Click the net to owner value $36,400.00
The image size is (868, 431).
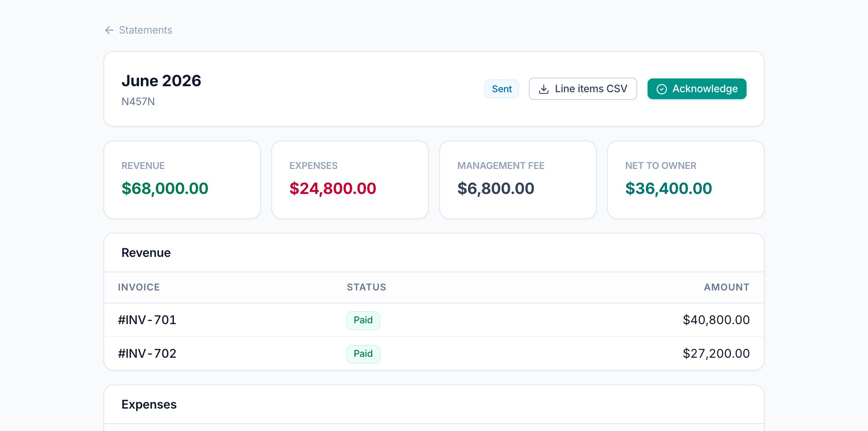[669, 188]
